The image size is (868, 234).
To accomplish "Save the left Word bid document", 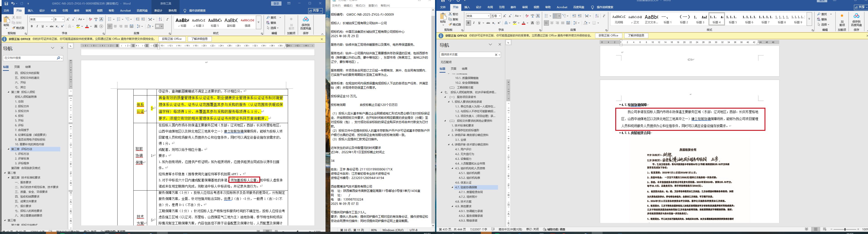I will coord(6,3).
